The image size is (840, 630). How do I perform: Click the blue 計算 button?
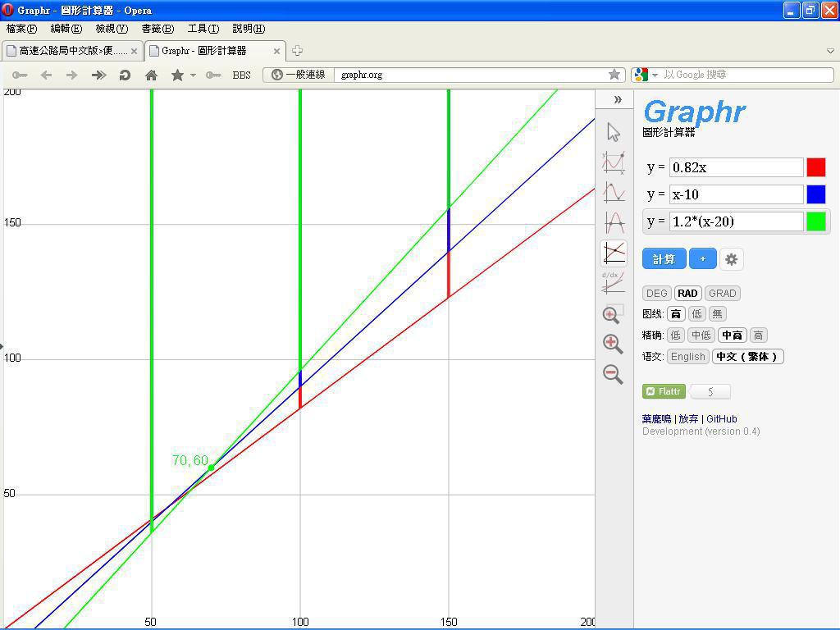(664, 259)
